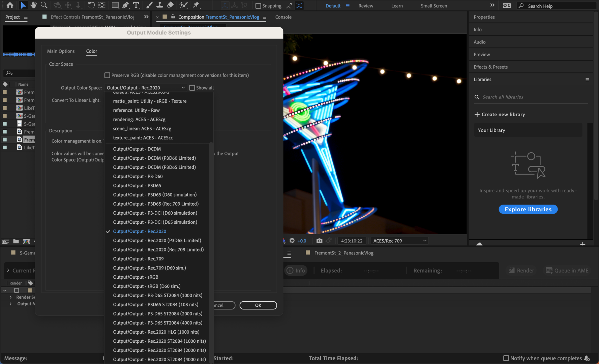Pick the Pen tool in toolbar

coord(125,5)
